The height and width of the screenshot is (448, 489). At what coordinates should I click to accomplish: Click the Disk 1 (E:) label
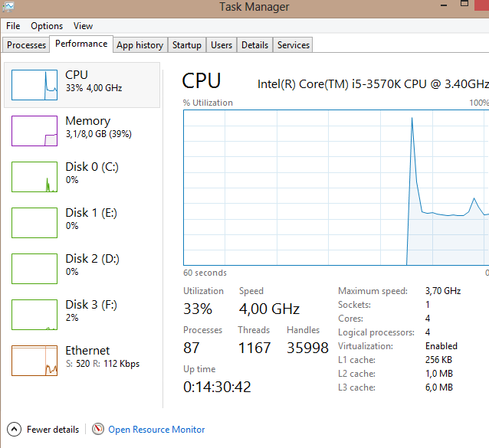[91, 213]
